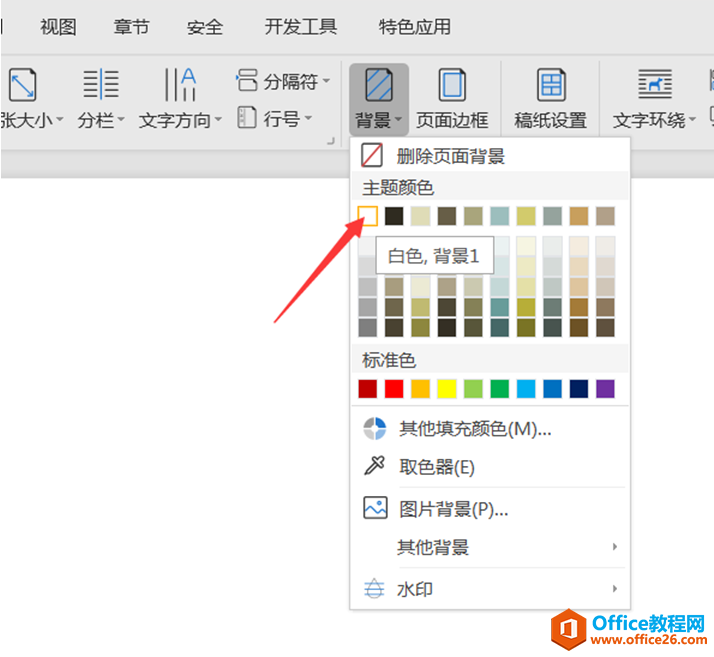Screen dimensions: 714x657
Task: Switch to the 开发工具 tab
Action: [x=301, y=27]
